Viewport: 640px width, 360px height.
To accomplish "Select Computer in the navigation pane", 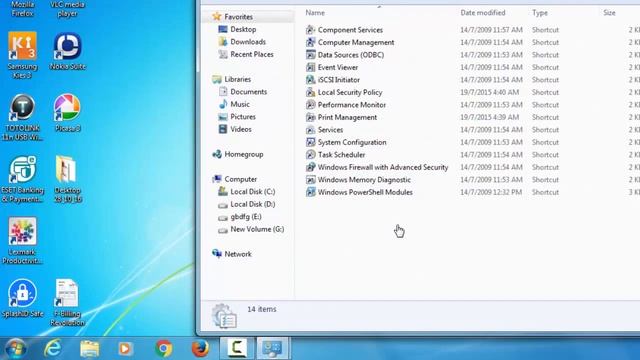I will click(x=240, y=179).
